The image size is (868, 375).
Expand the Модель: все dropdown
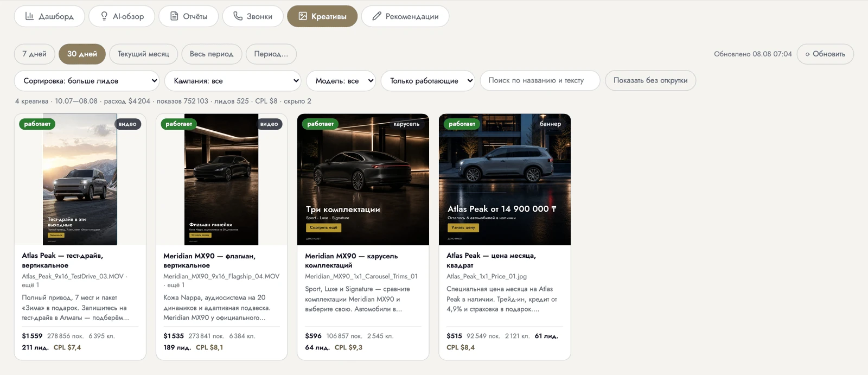pyautogui.click(x=341, y=80)
